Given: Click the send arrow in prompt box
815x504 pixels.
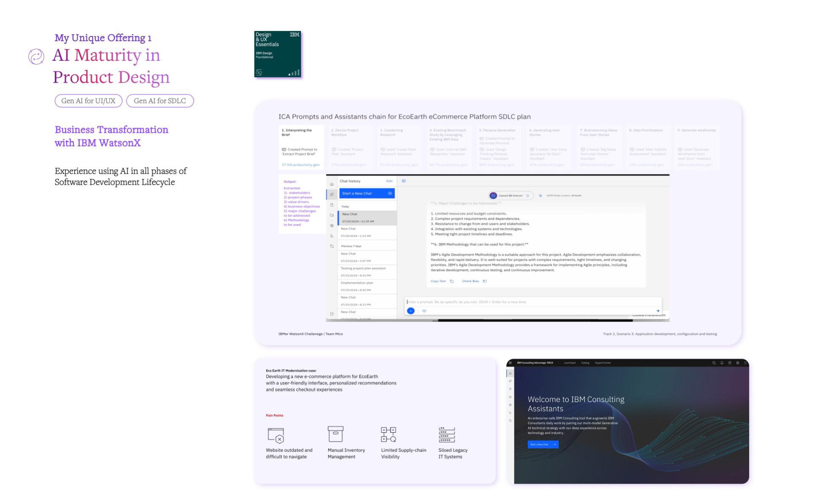Looking at the screenshot, I should (658, 311).
